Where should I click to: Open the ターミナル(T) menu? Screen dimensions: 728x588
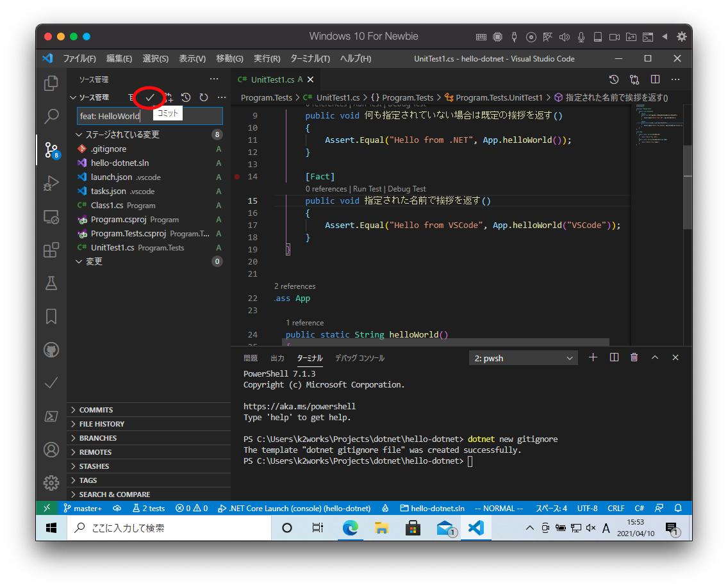tap(310, 58)
